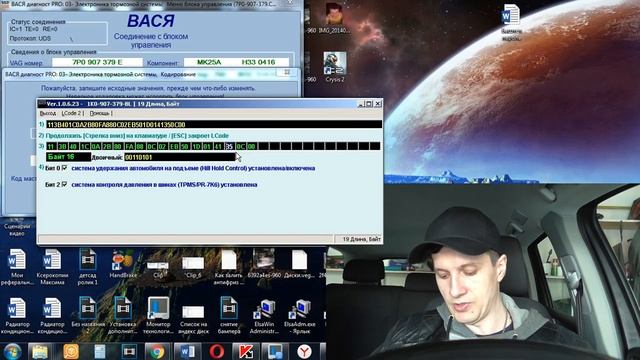Select byte cell 40
640x360 pixels.
pyautogui.click(x=73, y=146)
